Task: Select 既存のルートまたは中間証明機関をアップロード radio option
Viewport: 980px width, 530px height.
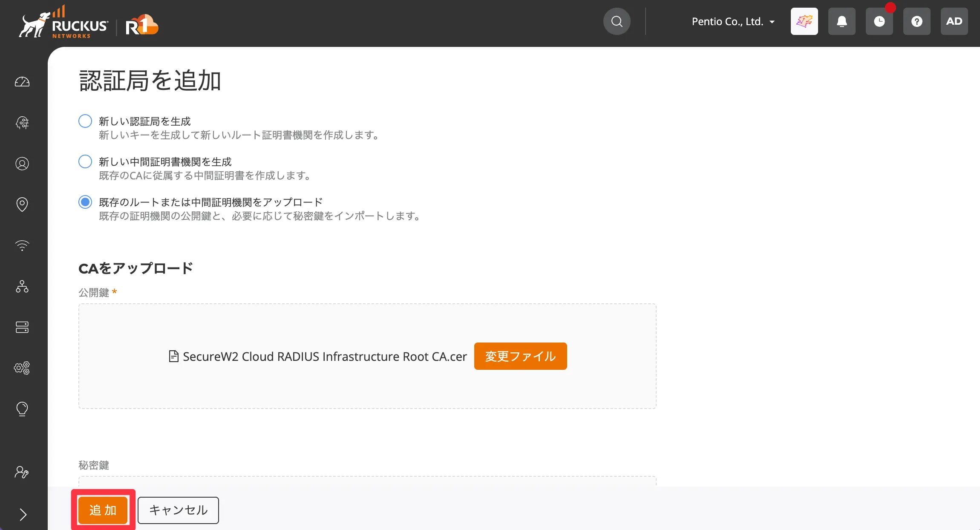Action: pos(85,202)
